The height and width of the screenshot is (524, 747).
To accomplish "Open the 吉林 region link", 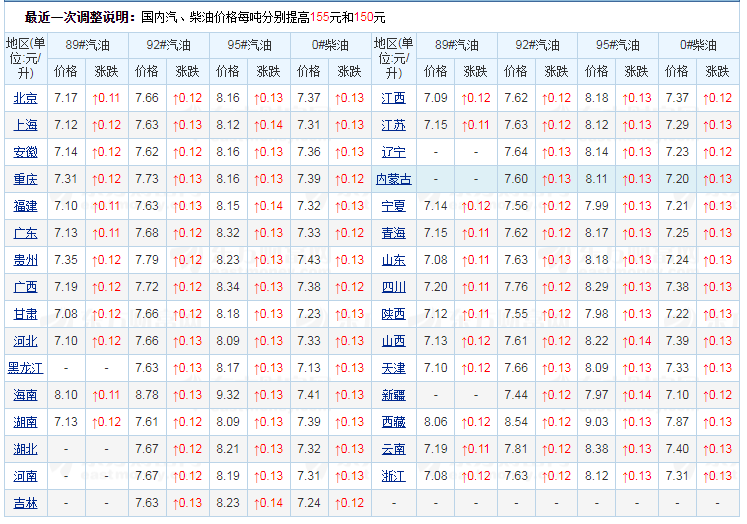I will tap(25, 503).
